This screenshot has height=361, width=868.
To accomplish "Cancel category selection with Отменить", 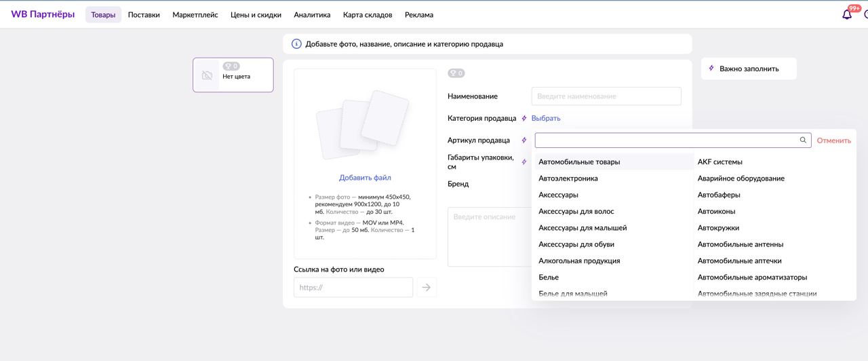I will coord(833,140).
